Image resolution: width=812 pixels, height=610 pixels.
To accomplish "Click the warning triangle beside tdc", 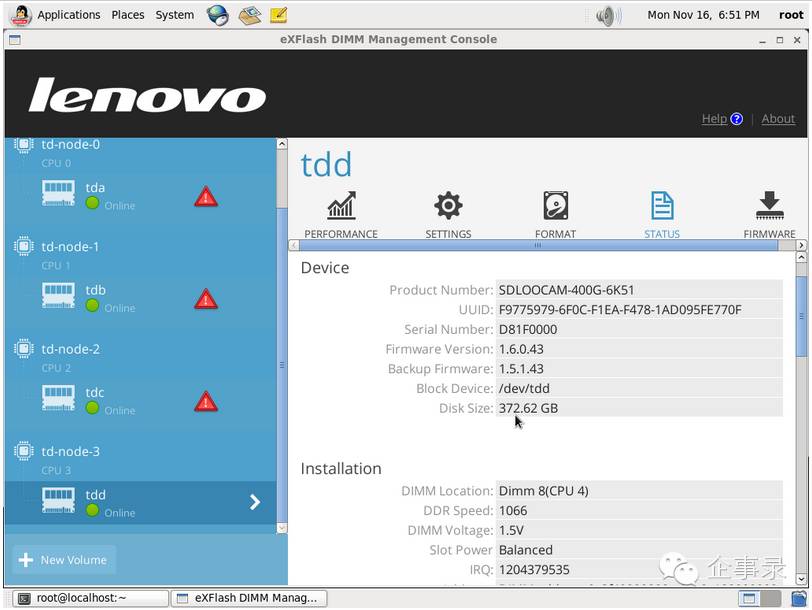I will (206, 402).
